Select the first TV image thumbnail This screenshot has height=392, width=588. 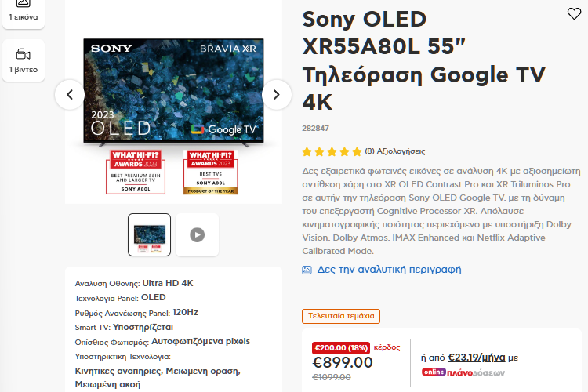[149, 234]
